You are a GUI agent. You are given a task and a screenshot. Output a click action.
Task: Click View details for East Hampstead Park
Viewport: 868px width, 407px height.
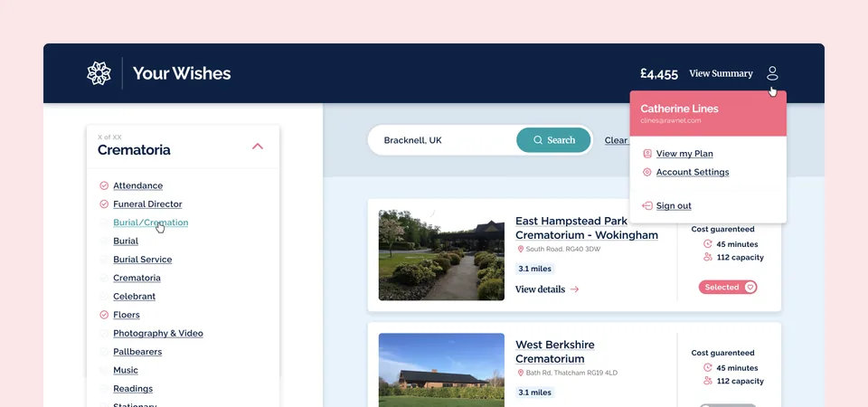[541, 289]
